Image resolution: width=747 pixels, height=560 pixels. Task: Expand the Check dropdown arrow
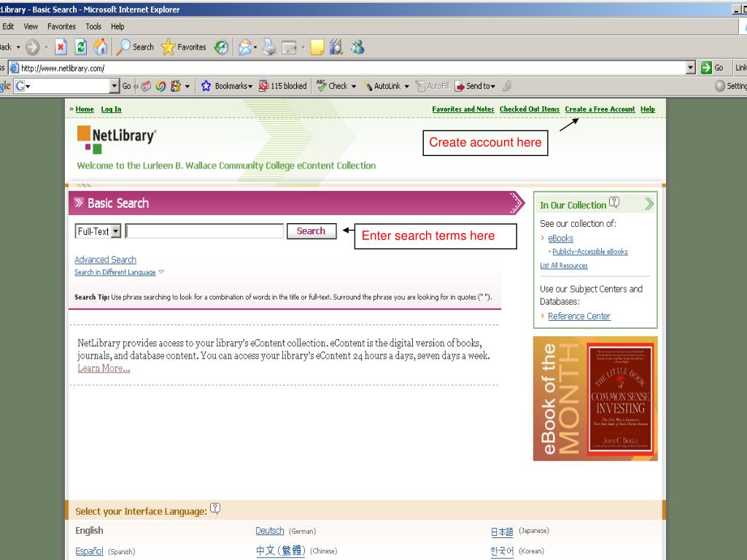[x=354, y=87]
